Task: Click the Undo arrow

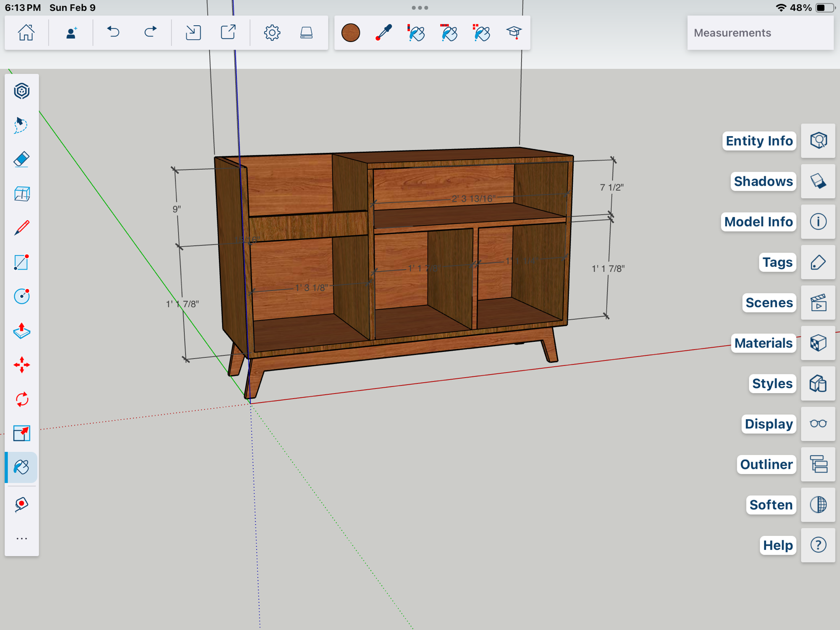Action: point(113,32)
